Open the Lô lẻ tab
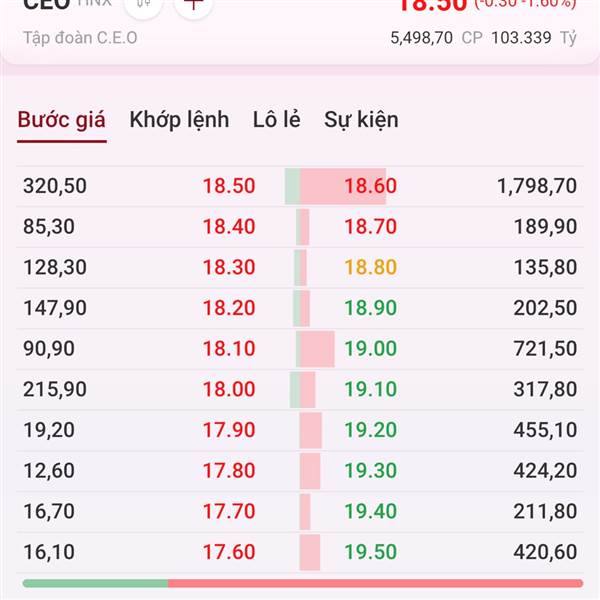 pos(277,119)
